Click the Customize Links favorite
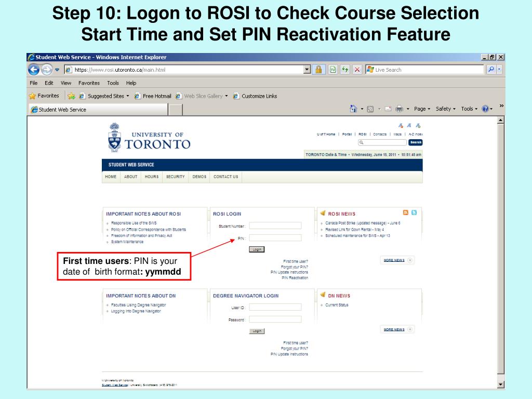This screenshot has height=399, width=532. tap(255, 96)
